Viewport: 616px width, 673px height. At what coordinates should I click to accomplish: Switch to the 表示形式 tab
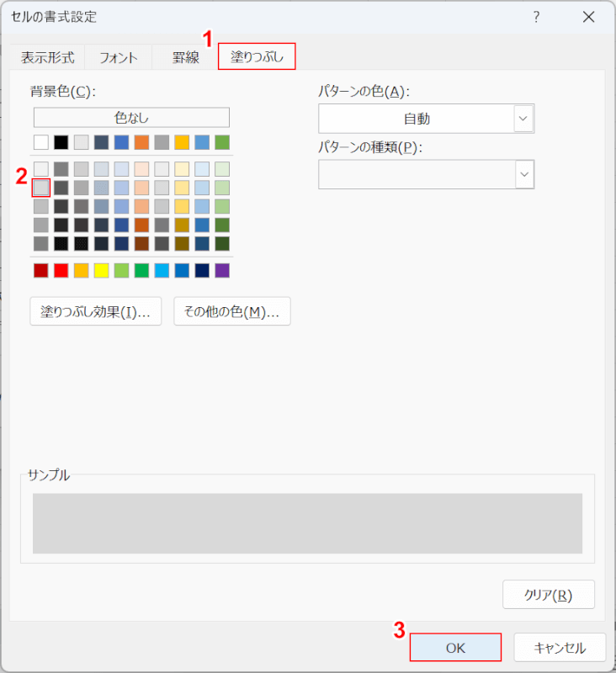coord(47,57)
